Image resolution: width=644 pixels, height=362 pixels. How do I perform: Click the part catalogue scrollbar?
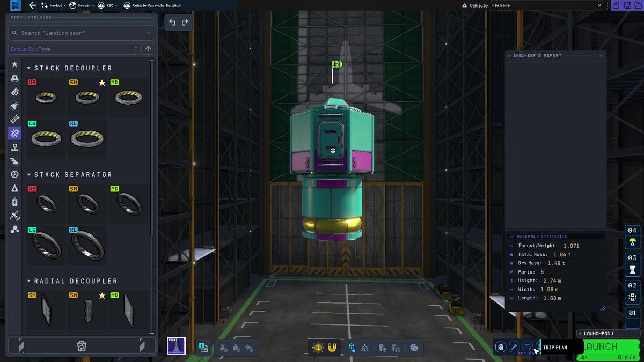tap(153, 147)
